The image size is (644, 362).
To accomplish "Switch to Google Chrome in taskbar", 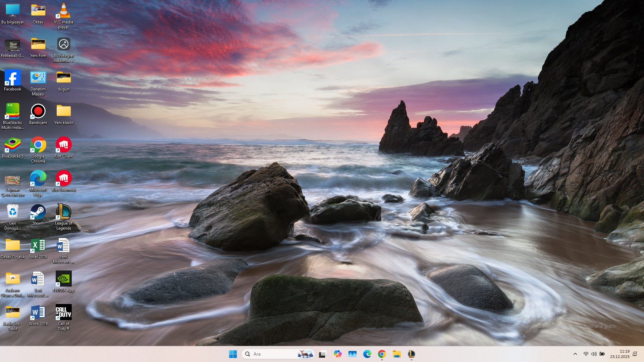I will (x=382, y=354).
